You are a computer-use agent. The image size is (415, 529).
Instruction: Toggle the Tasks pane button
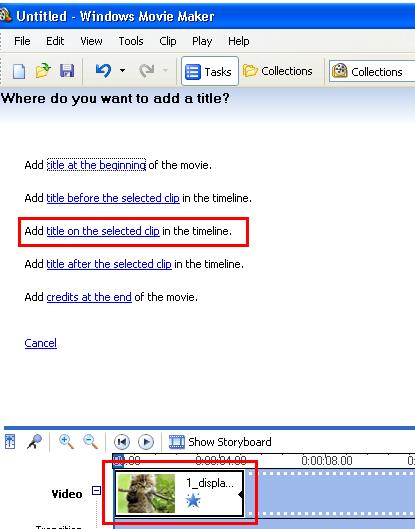pos(210,71)
